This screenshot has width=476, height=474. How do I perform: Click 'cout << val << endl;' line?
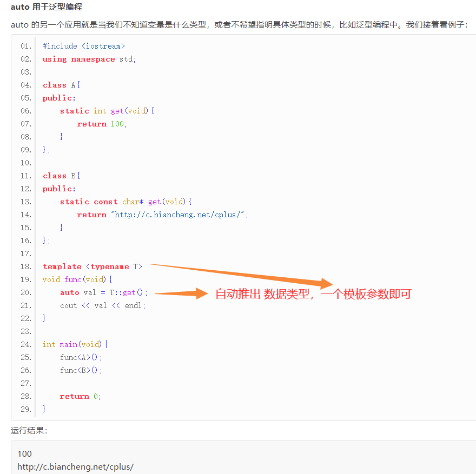[103, 306]
